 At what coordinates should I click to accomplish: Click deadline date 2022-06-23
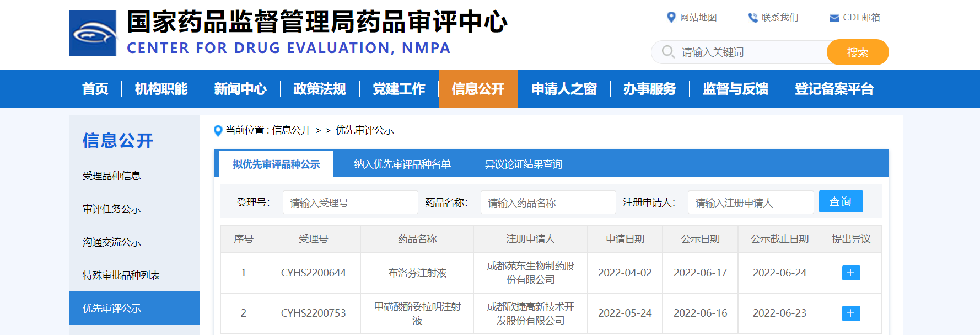click(x=779, y=313)
